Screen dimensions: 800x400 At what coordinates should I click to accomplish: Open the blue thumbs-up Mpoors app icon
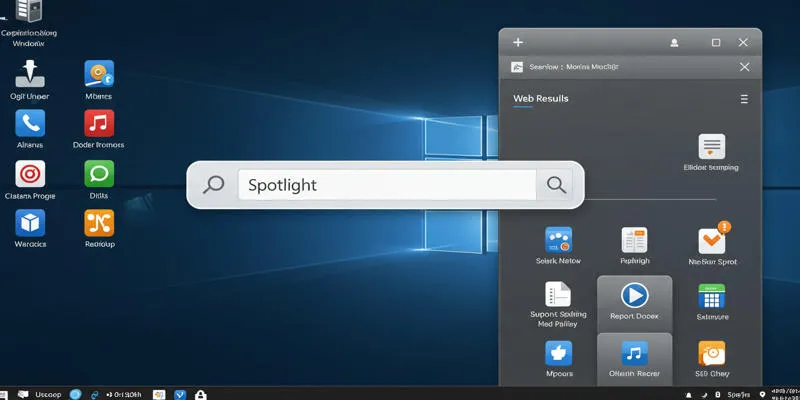[x=559, y=353]
